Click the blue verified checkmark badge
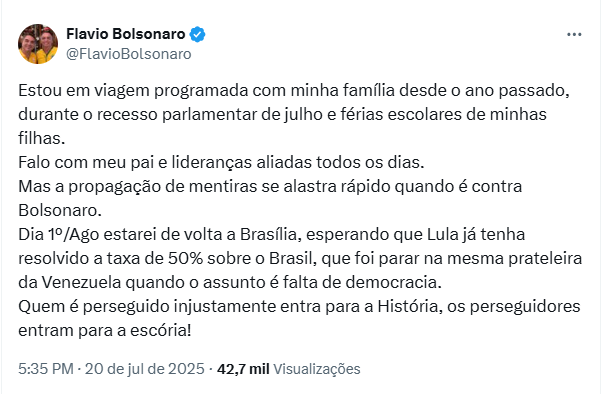The image size is (609, 394). (x=197, y=34)
